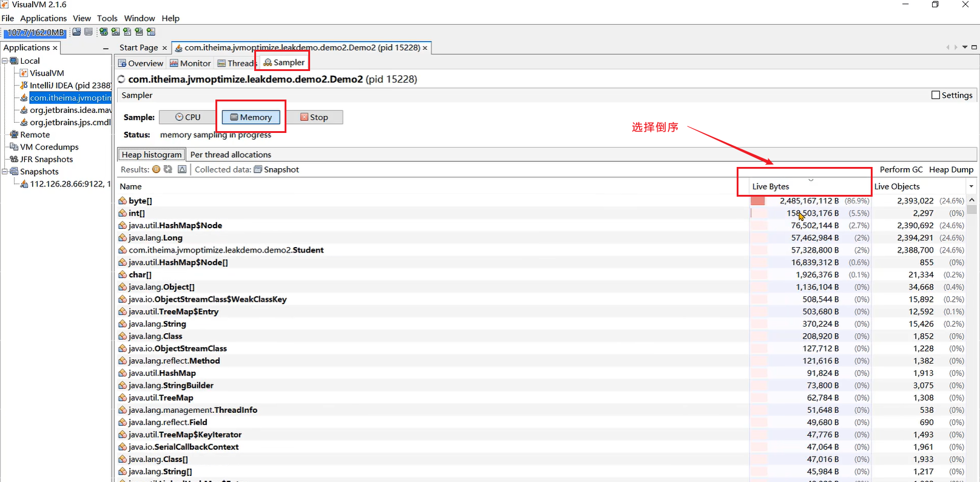
Task: Select com.itheima.jvmoptimize application in tree
Action: point(70,98)
